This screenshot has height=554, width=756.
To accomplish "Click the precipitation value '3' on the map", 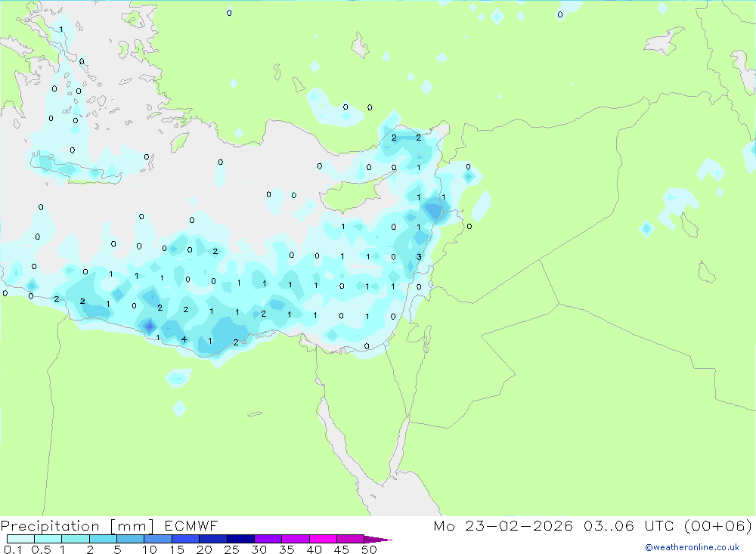I will (x=419, y=256).
